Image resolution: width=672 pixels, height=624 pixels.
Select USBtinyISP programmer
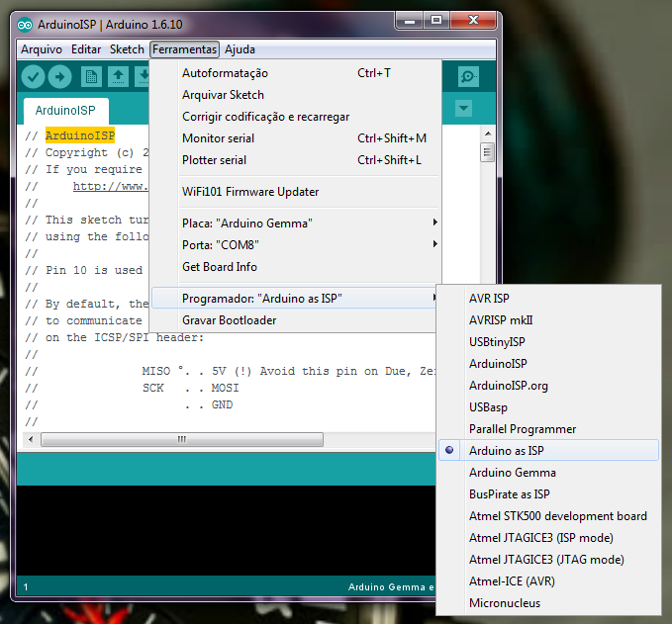pos(548,342)
